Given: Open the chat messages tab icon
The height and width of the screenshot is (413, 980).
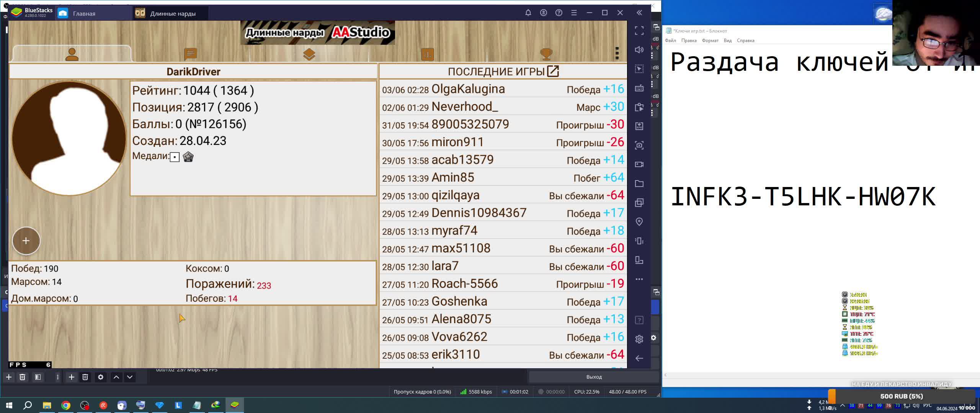Looking at the screenshot, I should (190, 54).
